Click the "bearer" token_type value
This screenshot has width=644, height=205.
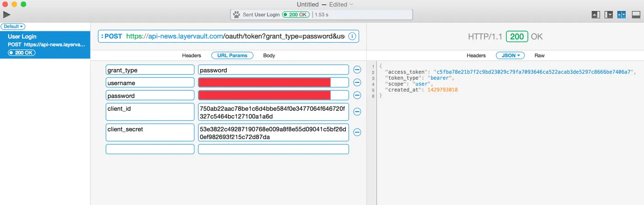pyautogui.click(x=440, y=78)
